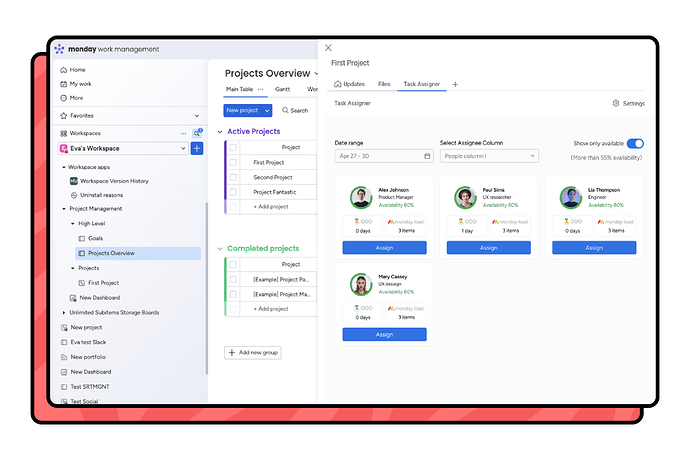
Task: Open First Project board in sidebar
Action: (x=99, y=283)
